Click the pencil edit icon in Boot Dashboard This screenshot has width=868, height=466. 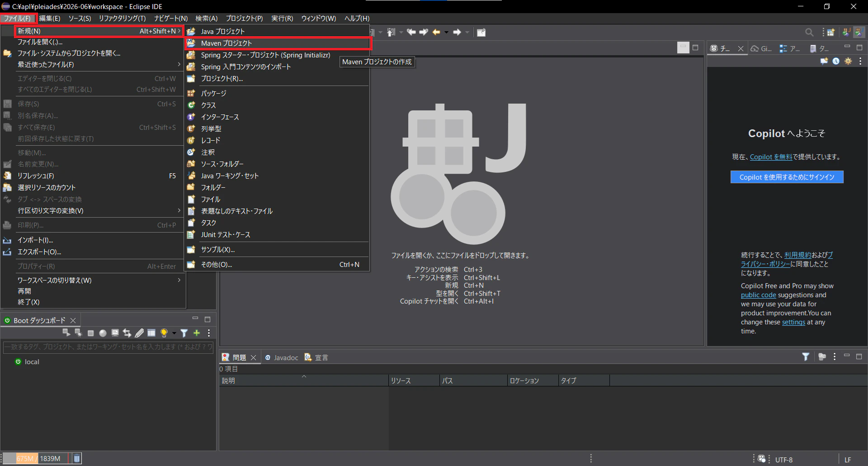139,333
